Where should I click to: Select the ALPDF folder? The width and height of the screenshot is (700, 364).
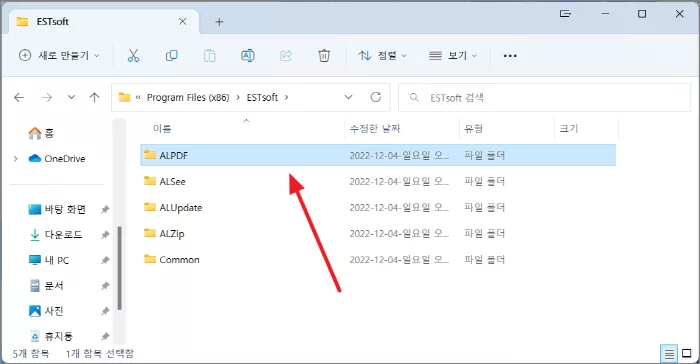(x=378, y=155)
